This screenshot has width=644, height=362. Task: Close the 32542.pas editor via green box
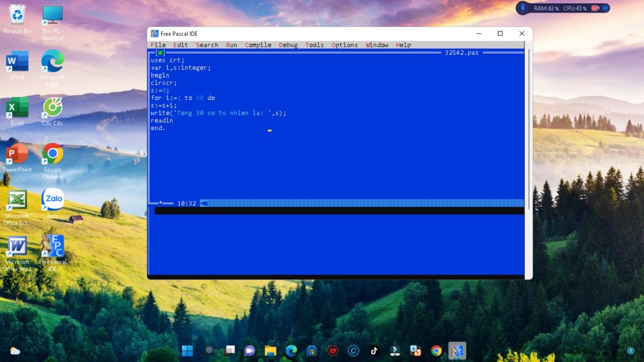point(160,53)
